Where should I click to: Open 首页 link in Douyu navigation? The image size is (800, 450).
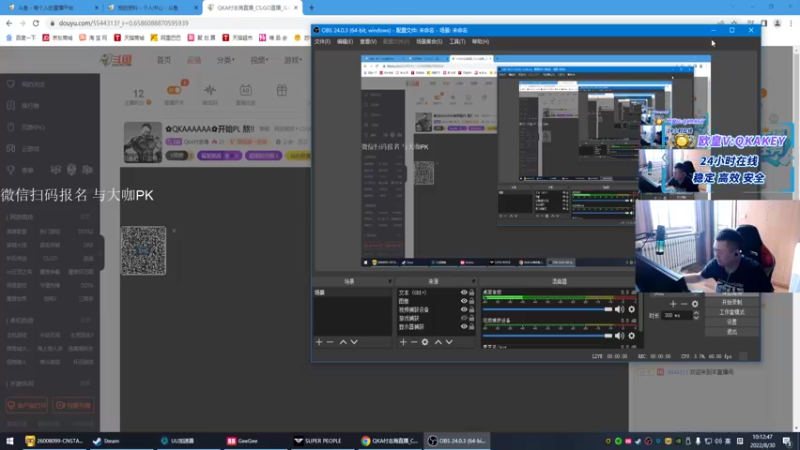pos(164,60)
